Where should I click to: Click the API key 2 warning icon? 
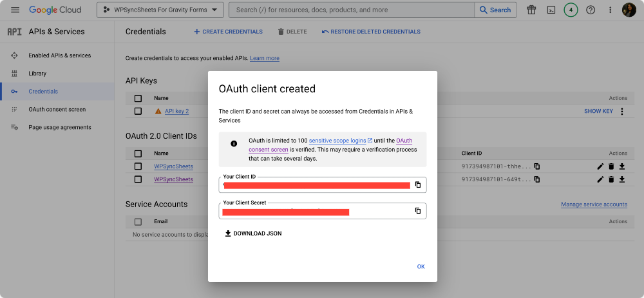point(158,111)
